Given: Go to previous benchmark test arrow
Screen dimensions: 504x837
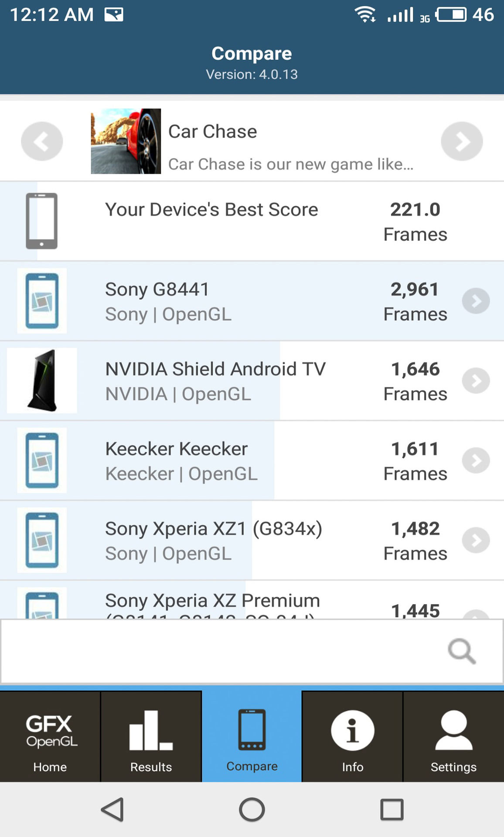Looking at the screenshot, I should click(42, 141).
